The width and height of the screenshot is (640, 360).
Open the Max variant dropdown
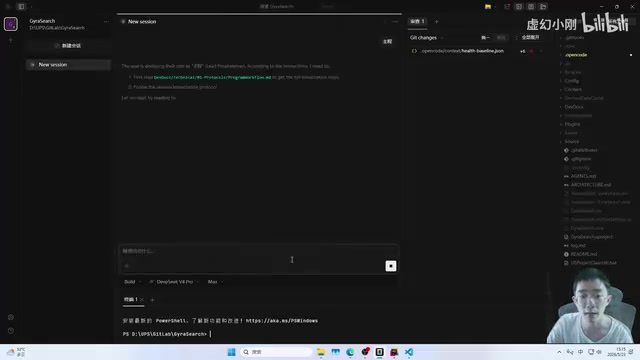coord(216,282)
